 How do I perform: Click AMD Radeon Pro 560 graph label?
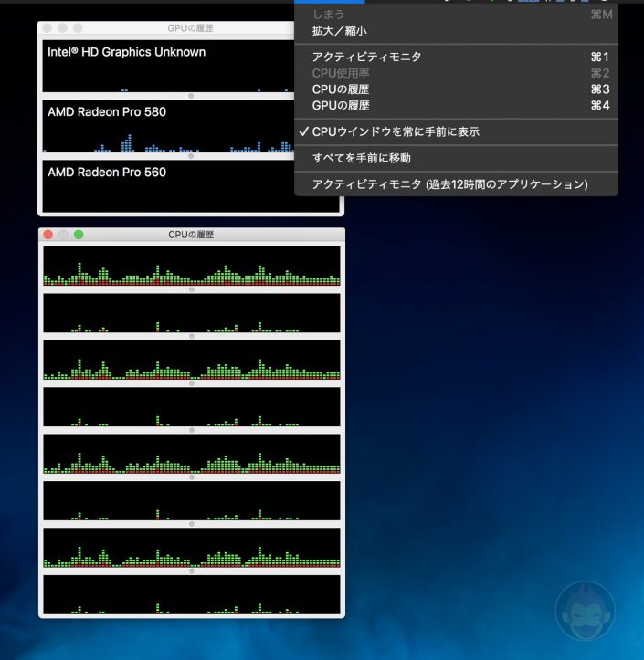coord(107,173)
